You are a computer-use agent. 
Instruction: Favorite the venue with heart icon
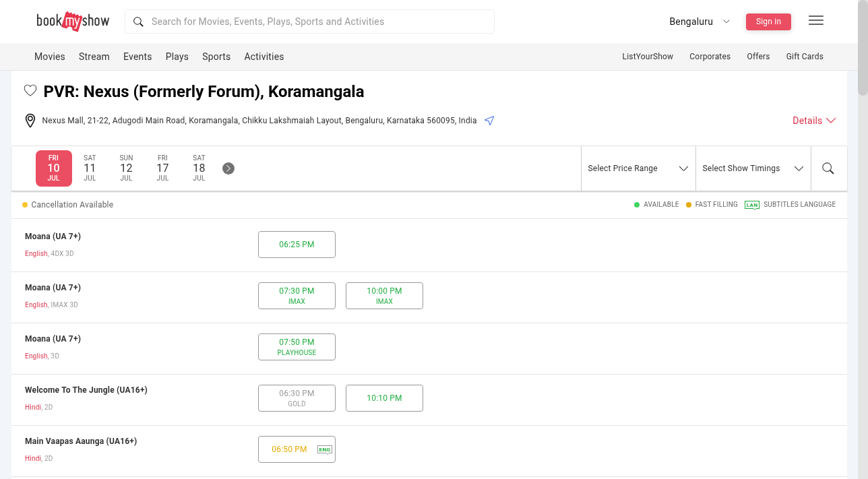[x=30, y=90]
